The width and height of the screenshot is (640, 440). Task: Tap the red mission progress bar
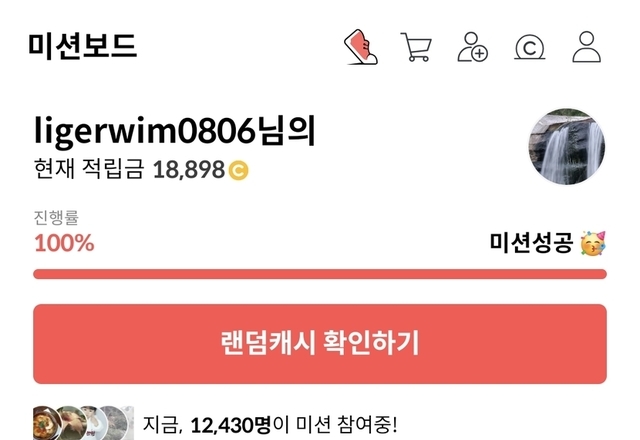click(320, 274)
